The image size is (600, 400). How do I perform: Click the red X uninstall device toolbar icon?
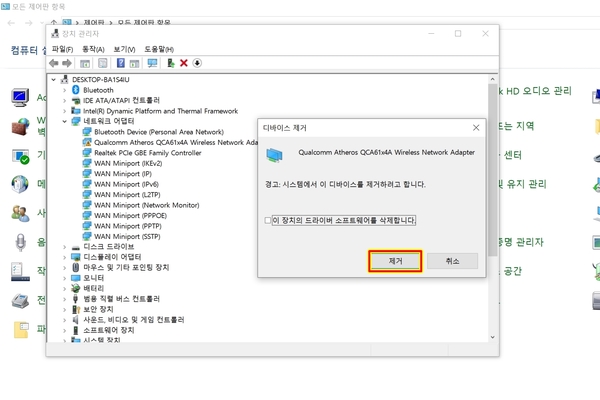click(184, 63)
